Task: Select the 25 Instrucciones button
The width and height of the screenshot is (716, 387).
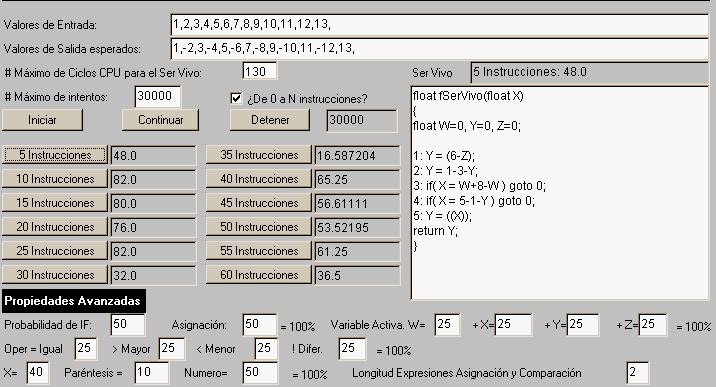Action: [x=55, y=251]
